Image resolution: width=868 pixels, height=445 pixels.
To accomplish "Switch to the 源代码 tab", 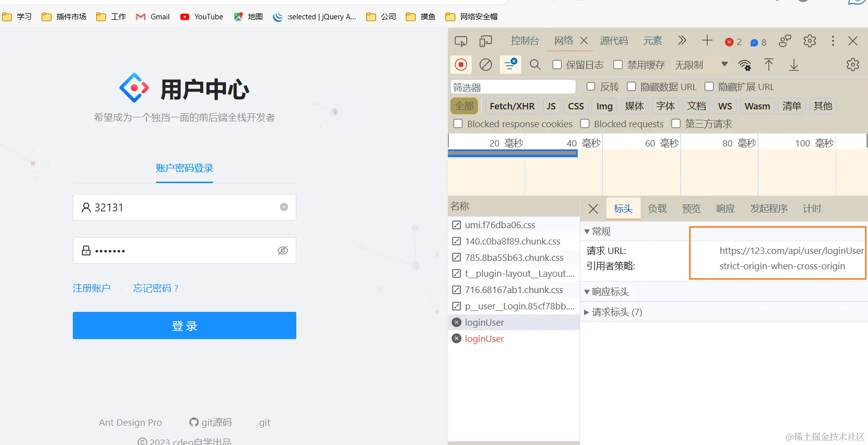I will (x=614, y=41).
